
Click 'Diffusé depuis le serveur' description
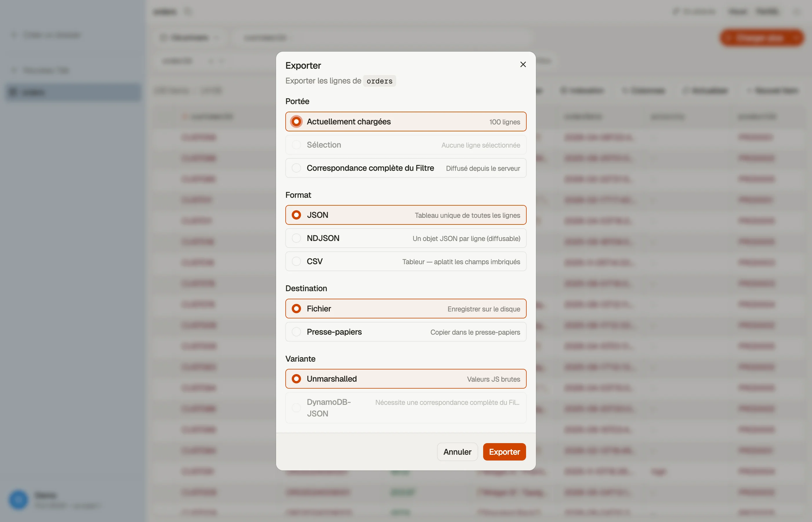tap(483, 168)
